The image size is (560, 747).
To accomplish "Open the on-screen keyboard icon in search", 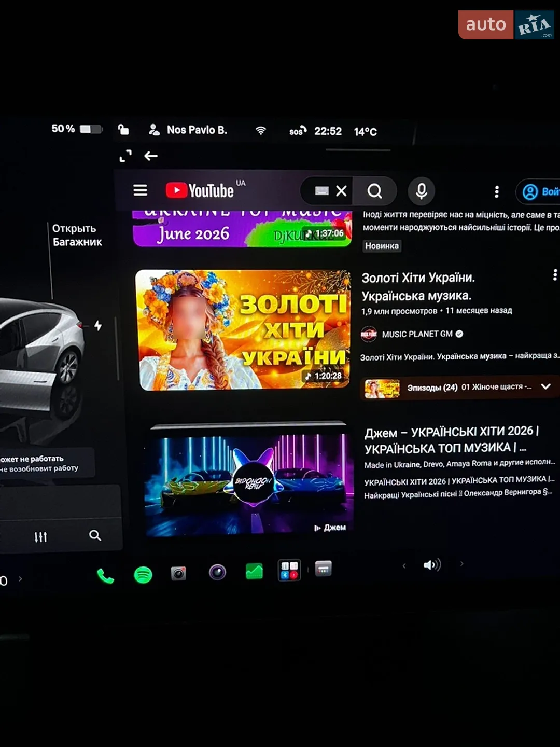I will (321, 191).
